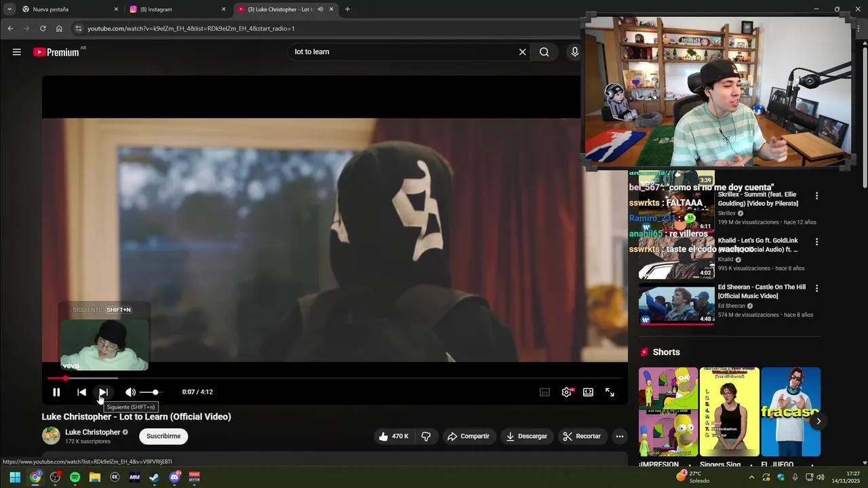
Task: Open the Skrillex - Summit video title
Action: pos(758,199)
